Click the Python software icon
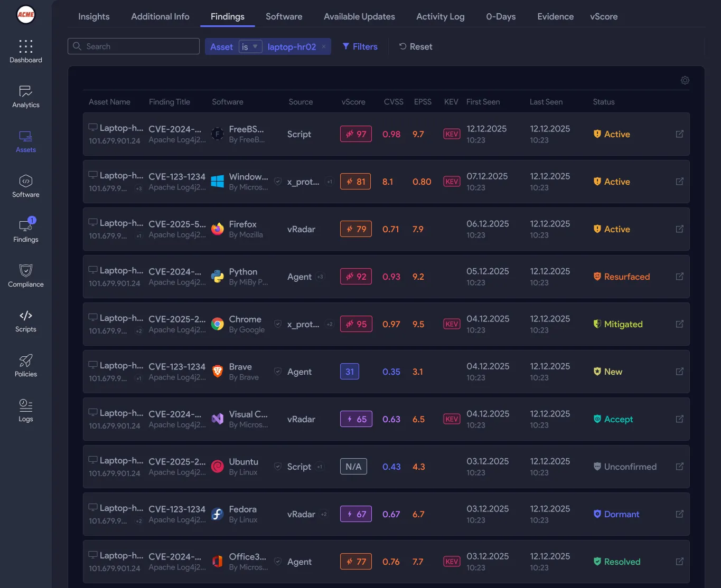 tap(218, 277)
